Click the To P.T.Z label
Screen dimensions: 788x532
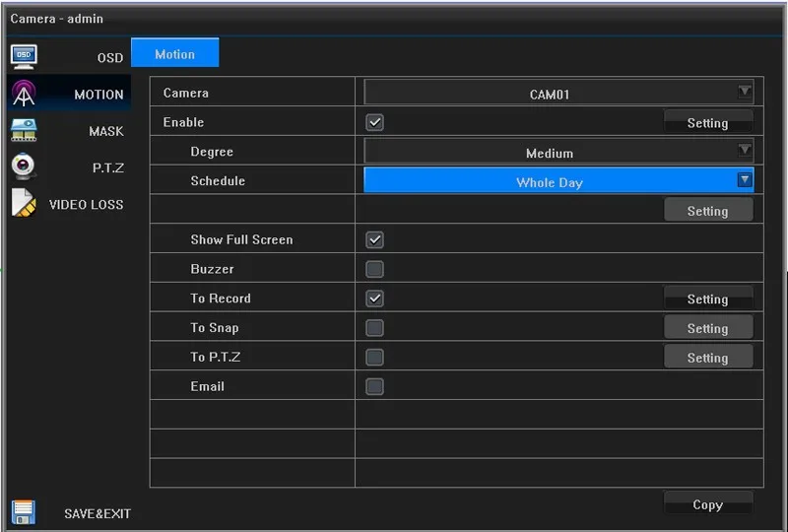(215, 357)
